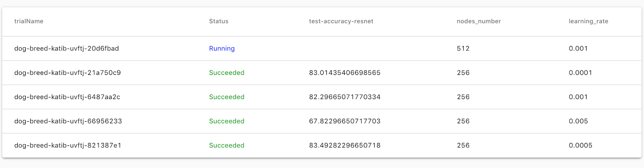Image resolution: width=644 pixels, height=168 pixels.
Task: Click the 512 nodes_number cell
Action: pos(463,48)
